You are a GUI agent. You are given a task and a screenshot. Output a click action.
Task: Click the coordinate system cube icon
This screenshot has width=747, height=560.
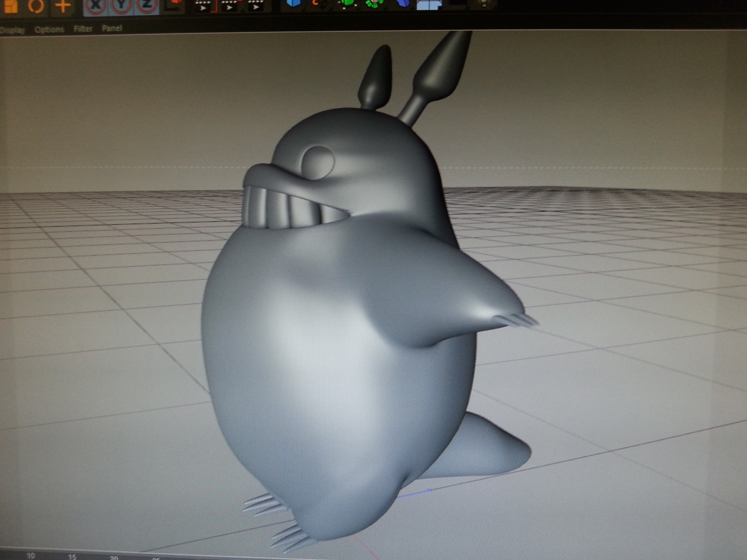point(174,5)
